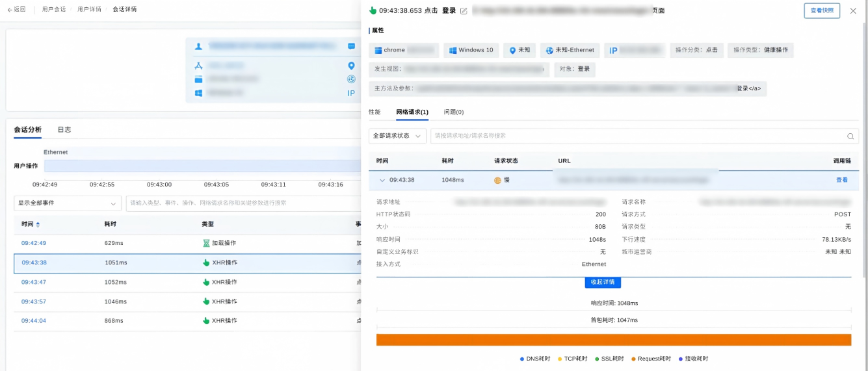Click the detail panel vertical scrollbar
The width and height of the screenshot is (868, 371).
tap(864, 149)
